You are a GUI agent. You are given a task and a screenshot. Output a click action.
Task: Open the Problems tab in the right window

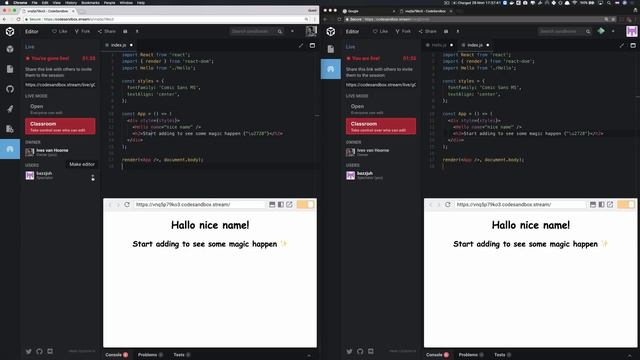(471, 355)
